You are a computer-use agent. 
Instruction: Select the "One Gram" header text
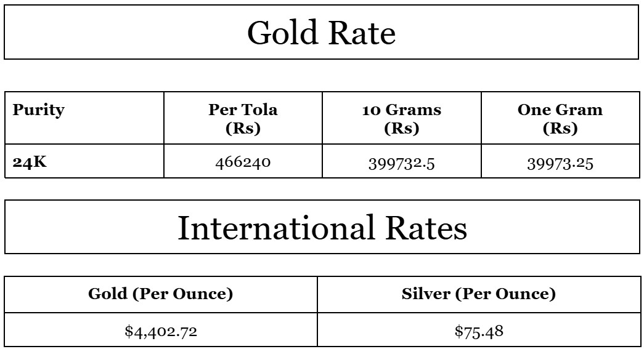(560, 110)
